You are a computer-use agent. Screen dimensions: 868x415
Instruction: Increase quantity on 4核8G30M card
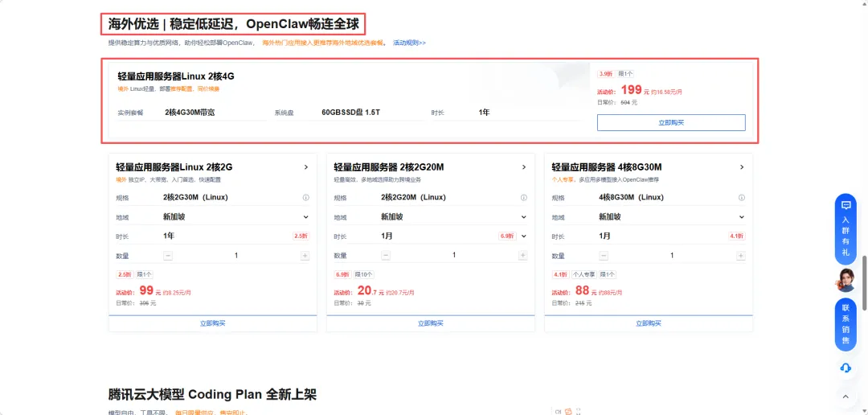741,256
